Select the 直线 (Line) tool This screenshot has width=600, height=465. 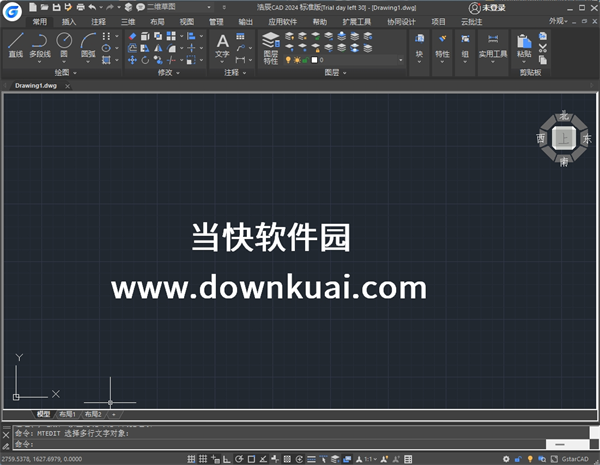click(x=15, y=44)
